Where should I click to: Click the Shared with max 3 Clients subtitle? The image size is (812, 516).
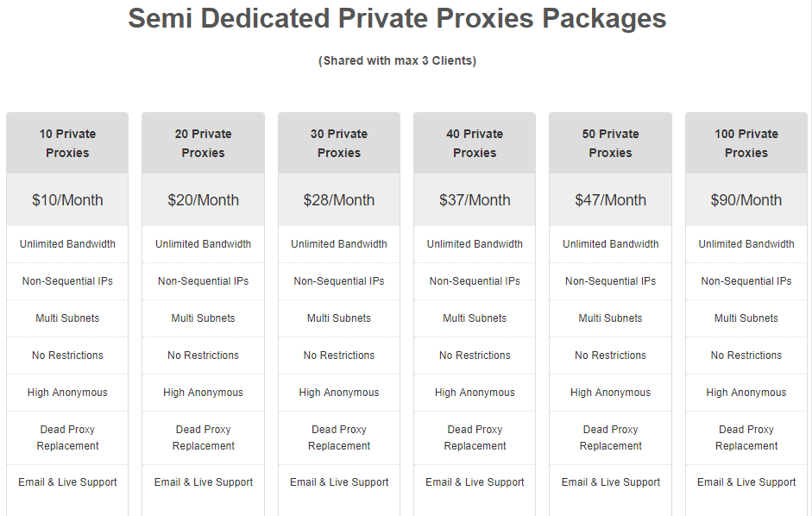tap(397, 60)
